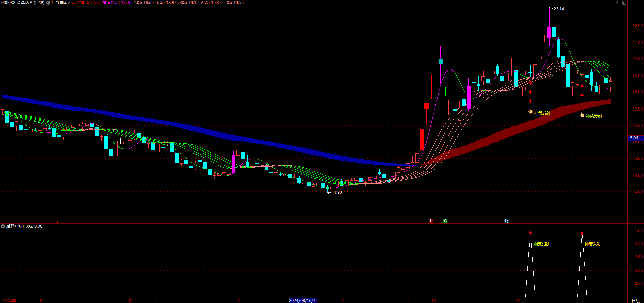
Task: Click the 后羿神弓: 17.57 indicator value
Action: 86,3
